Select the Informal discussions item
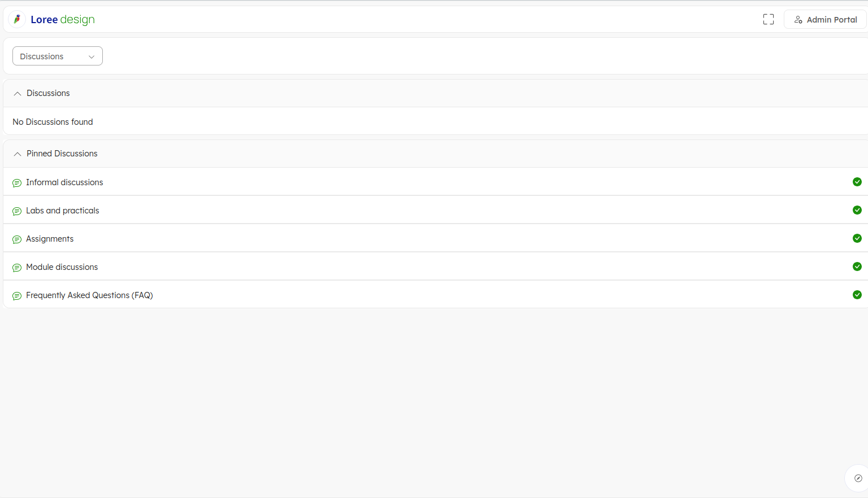The image size is (868, 498). pyautogui.click(x=64, y=182)
